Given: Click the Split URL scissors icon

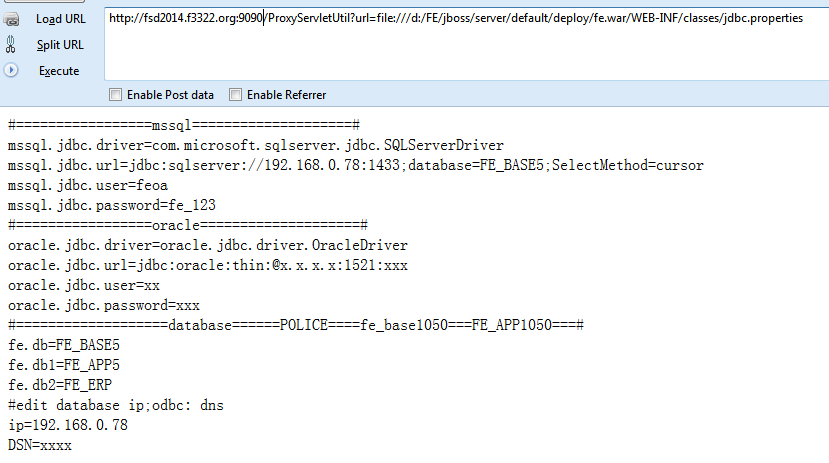Looking at the screenshot, I should click(x=11, y=45).
